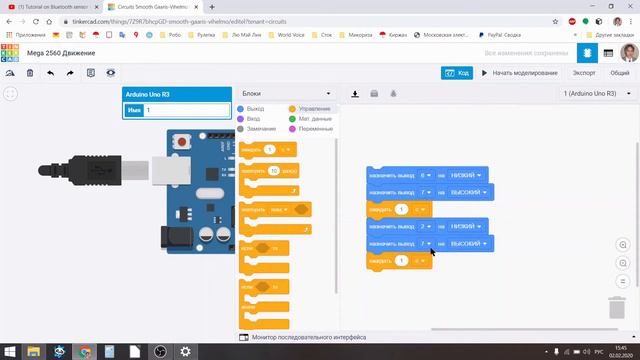Click the delete (trash) toolbar icon
Screen dimensions: 640x360
pos(30,73)
